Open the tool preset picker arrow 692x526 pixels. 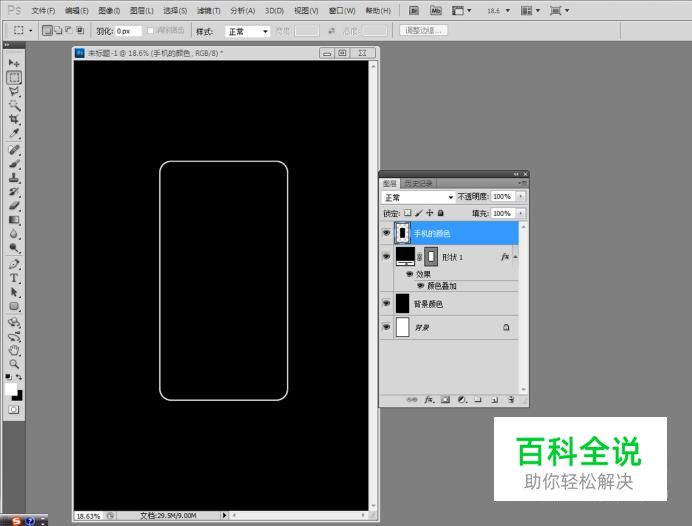coord(30,30)
